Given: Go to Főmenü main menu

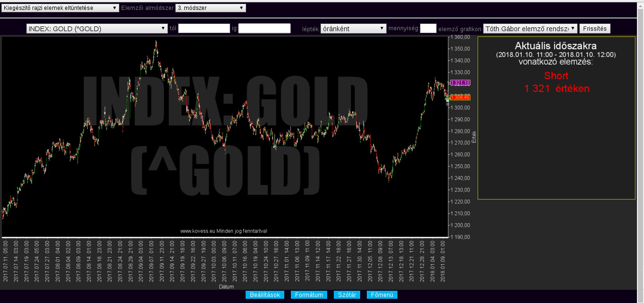Looking at the screenshot, I should 382,295.
